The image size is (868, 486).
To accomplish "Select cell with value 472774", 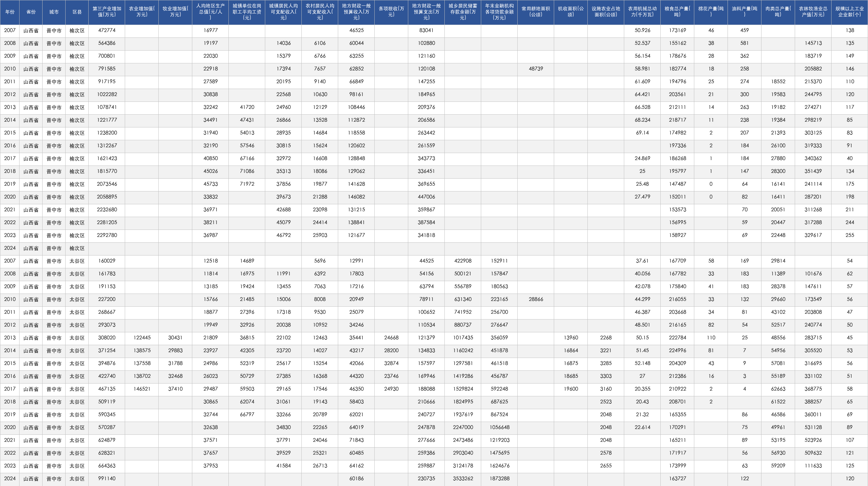I will pos(107,30).
